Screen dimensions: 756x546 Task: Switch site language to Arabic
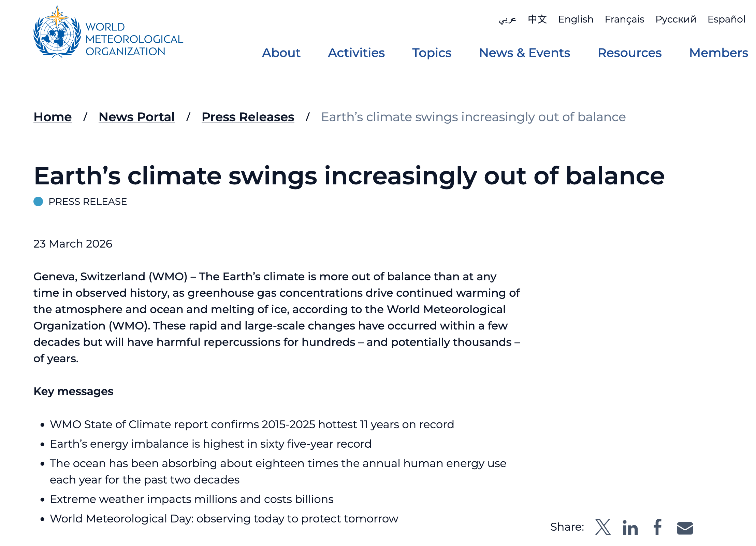(x=507, y=19)
